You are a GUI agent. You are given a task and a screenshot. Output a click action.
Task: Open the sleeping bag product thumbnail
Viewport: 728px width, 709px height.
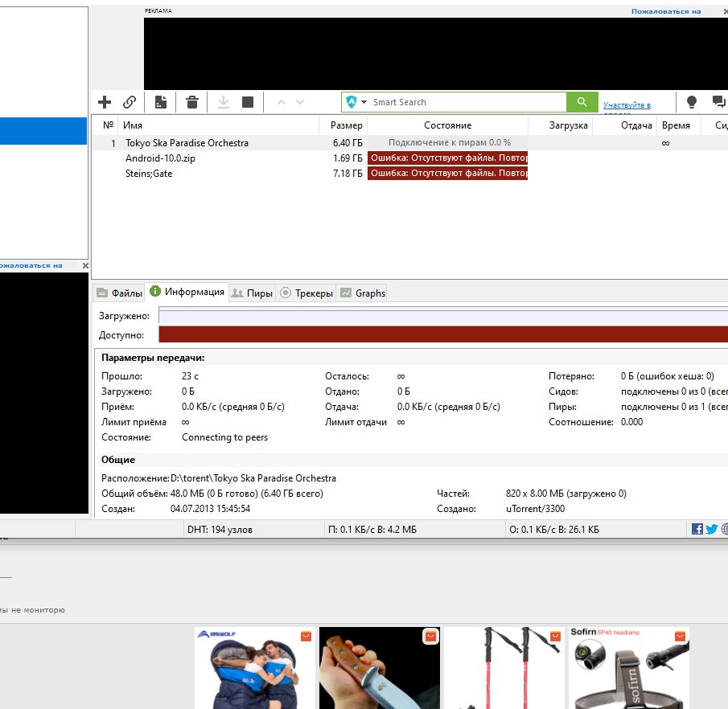(255, 668)
